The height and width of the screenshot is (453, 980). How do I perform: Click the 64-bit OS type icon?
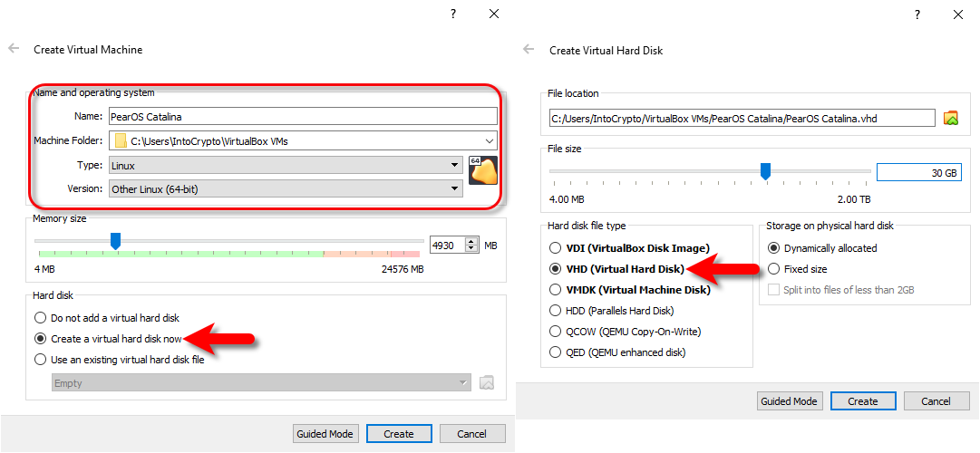pyautogui.click(x=483, y=170)
